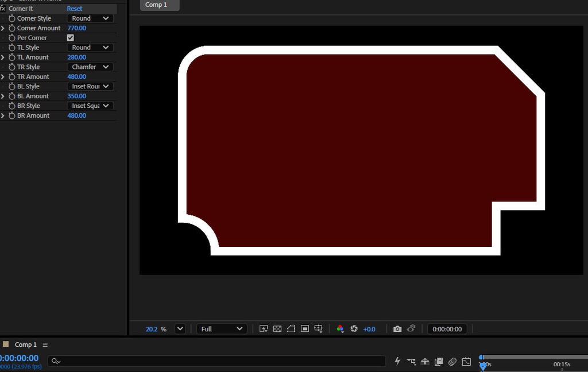This screenshot has width=588, height=372.
Task: Toggle Corner Amount stopwatch
Action: click(x=12, y=28)
